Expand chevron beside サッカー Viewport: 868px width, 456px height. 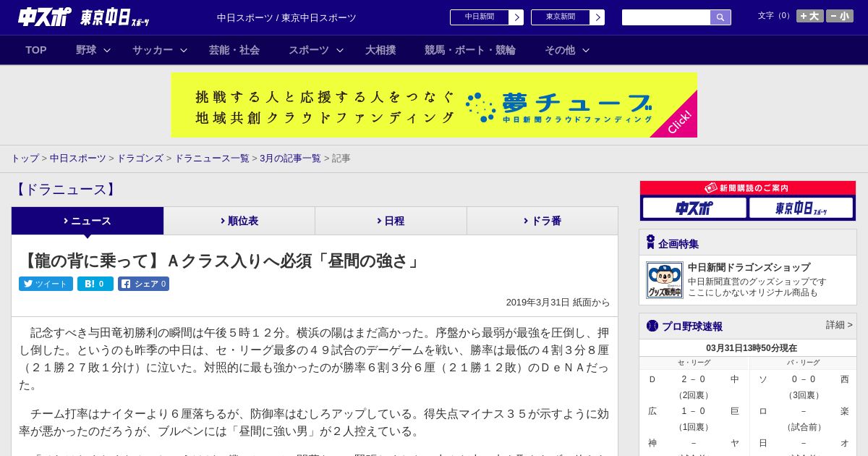tap(184, 50)
